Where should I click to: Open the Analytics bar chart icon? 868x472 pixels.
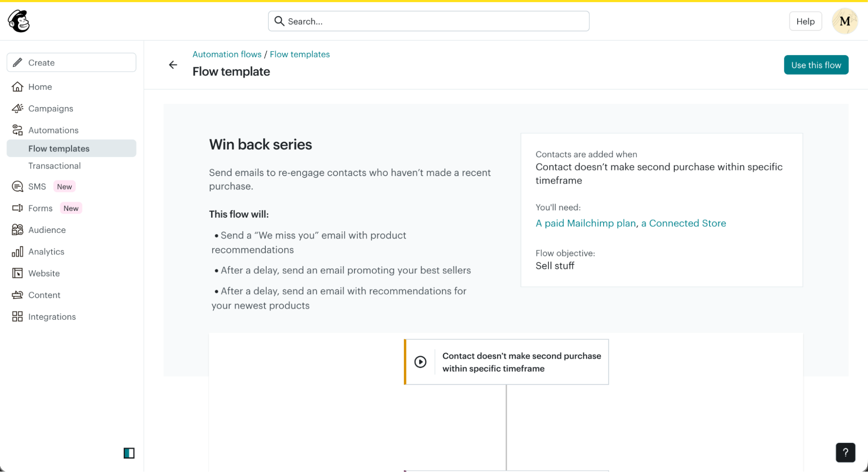tap(17, 252)
